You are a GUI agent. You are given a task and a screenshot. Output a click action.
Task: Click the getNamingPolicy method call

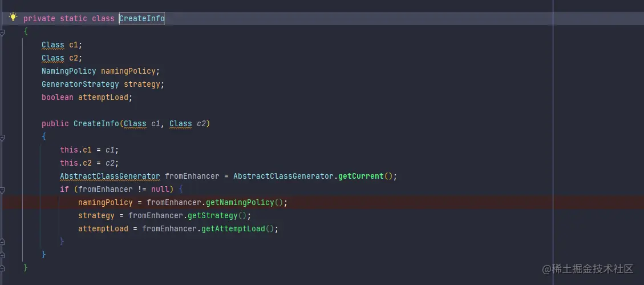(240, 203)
